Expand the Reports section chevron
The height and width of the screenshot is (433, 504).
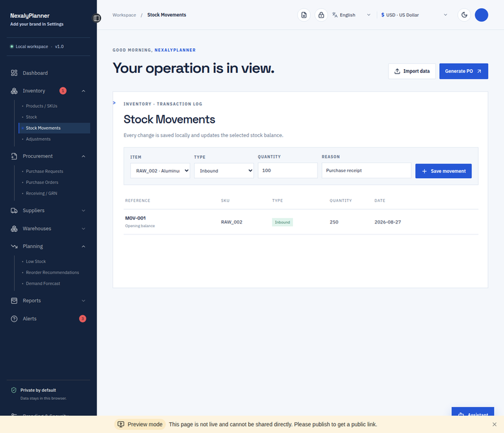(83, 301)
